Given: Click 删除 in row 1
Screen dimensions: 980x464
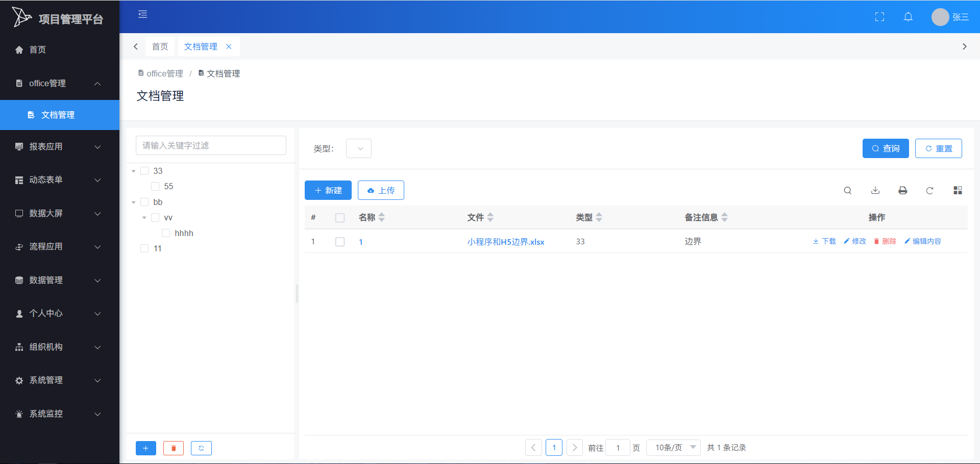Looking at the screenshot, I should [x=885, y=241].
